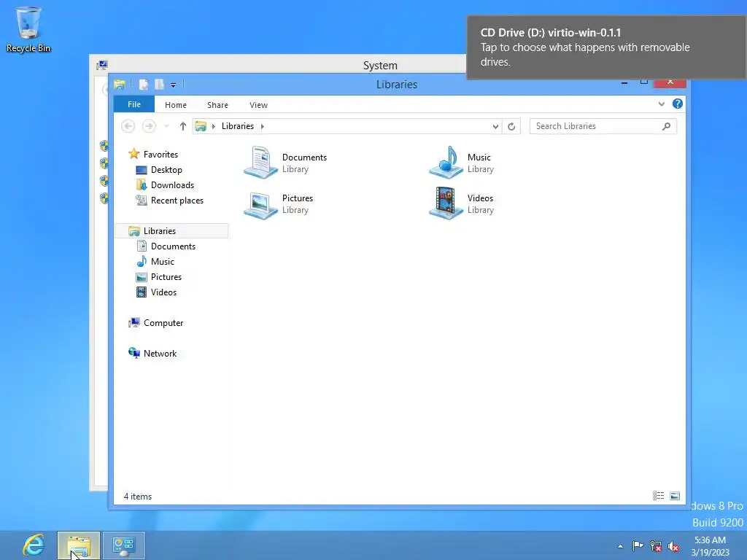Open the address bar history dropdown
The height and width of the screenshot is (560, 747).
coord(495,126)
